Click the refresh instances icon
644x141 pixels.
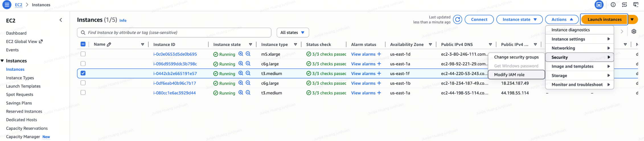point(458,19)
